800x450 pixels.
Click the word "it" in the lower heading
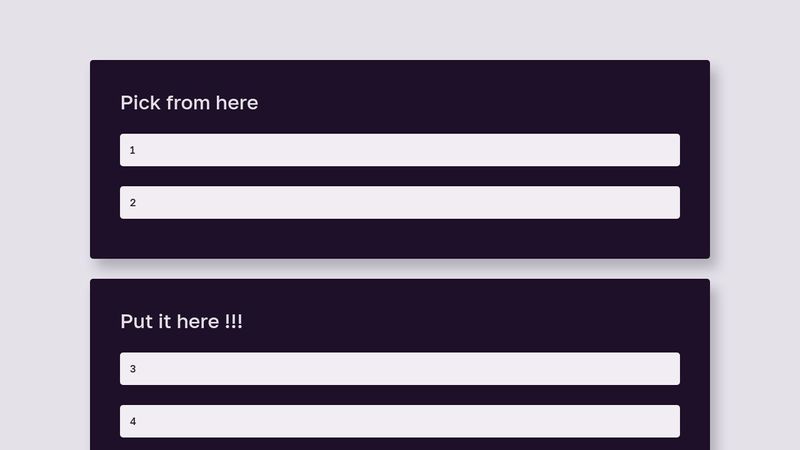[163, 322]
